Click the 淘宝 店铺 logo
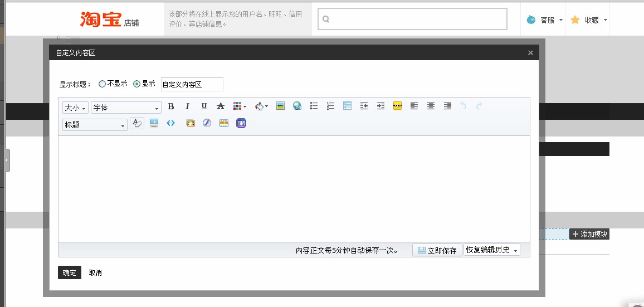644x307 pixels. pyautogui.click(x=110, y=20)
